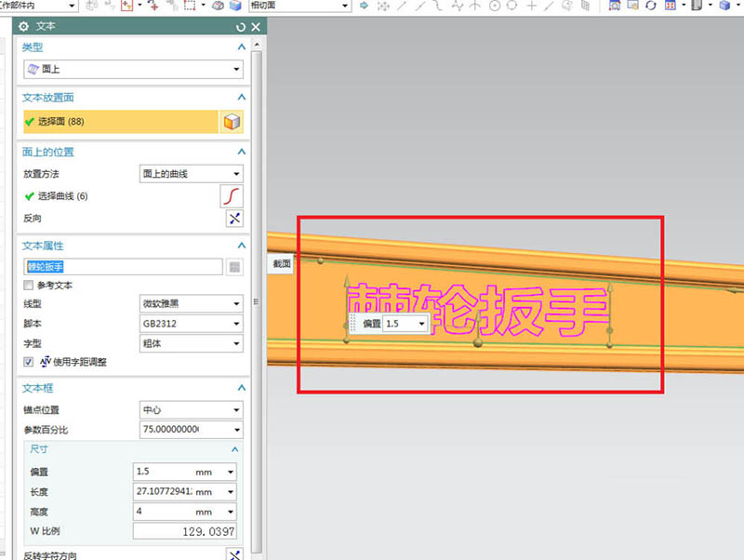This screenshot has width=744, height=560.
Task: Click the select curve icon
Action: (232, 196)
